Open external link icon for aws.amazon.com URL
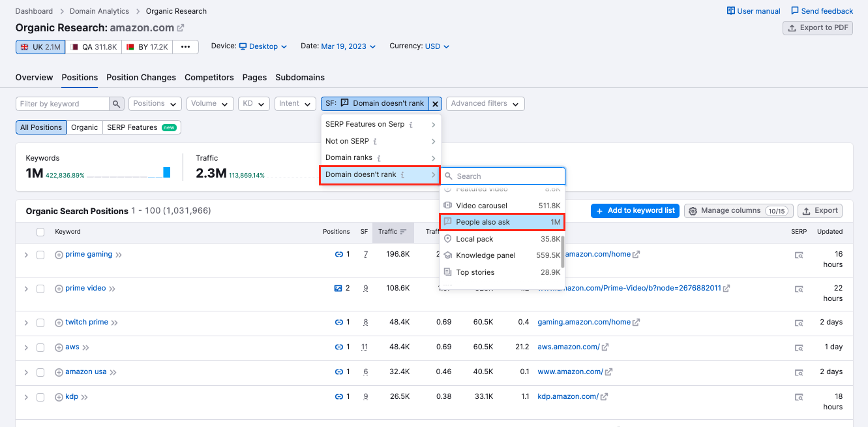868x427 pixels. click(x=605, y=347)
